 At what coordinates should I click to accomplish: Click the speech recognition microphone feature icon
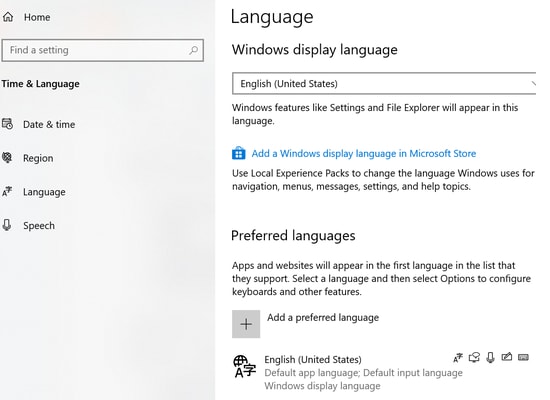point(490,358)
